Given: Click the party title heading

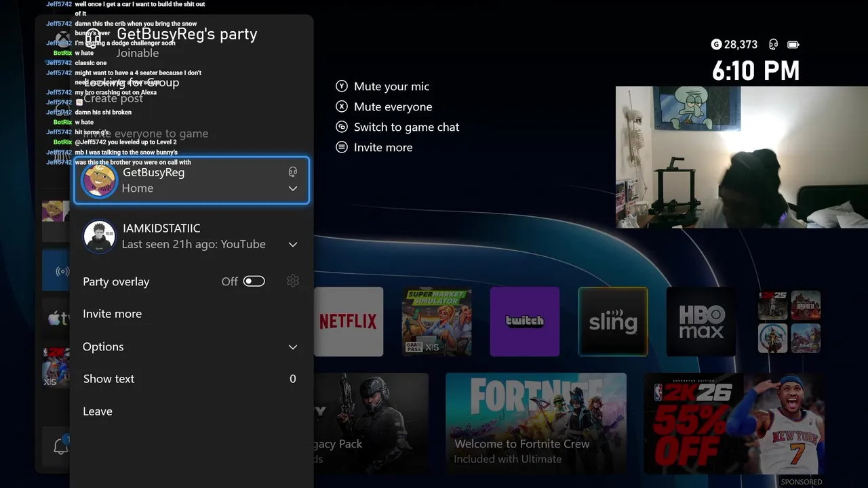Looking at the screenshot, I should point(187,34).
